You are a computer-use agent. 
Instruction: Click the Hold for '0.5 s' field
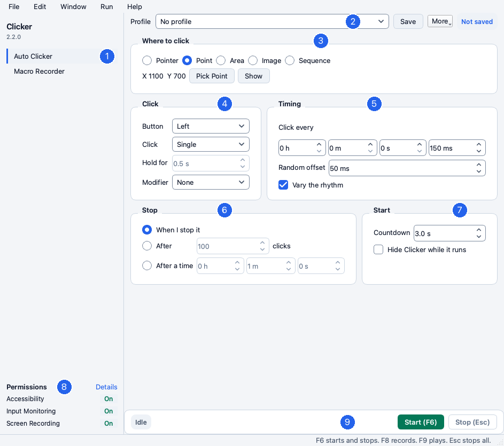(x=211, y=163)
